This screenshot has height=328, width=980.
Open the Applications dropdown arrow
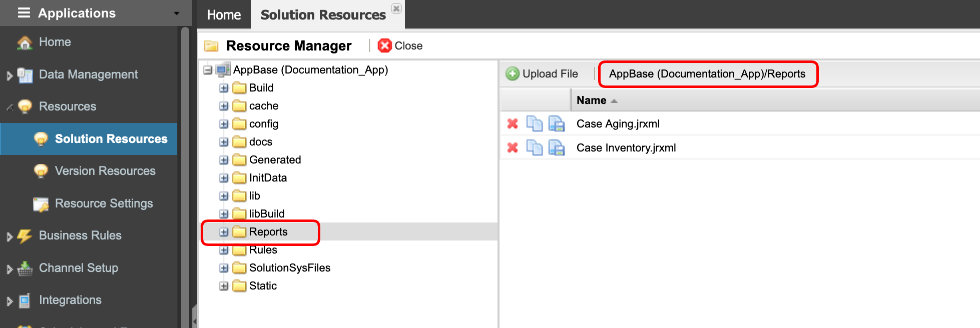tap(176, 13)
